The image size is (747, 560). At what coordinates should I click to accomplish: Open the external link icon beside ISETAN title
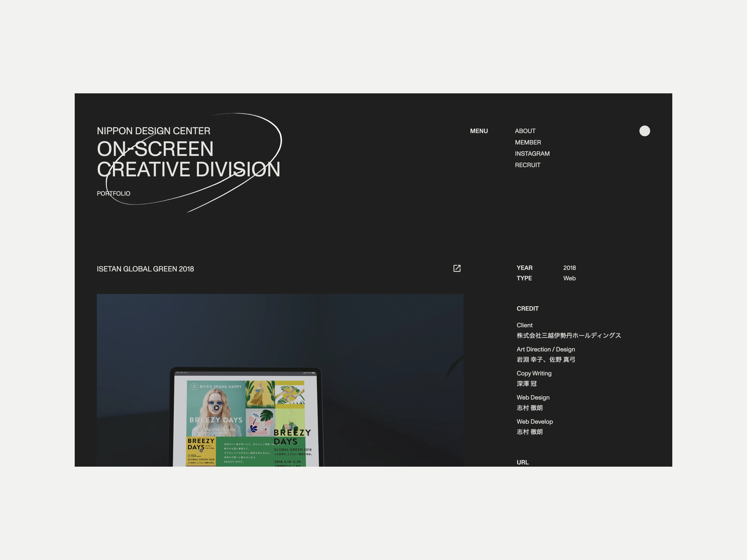coord(457,268)
